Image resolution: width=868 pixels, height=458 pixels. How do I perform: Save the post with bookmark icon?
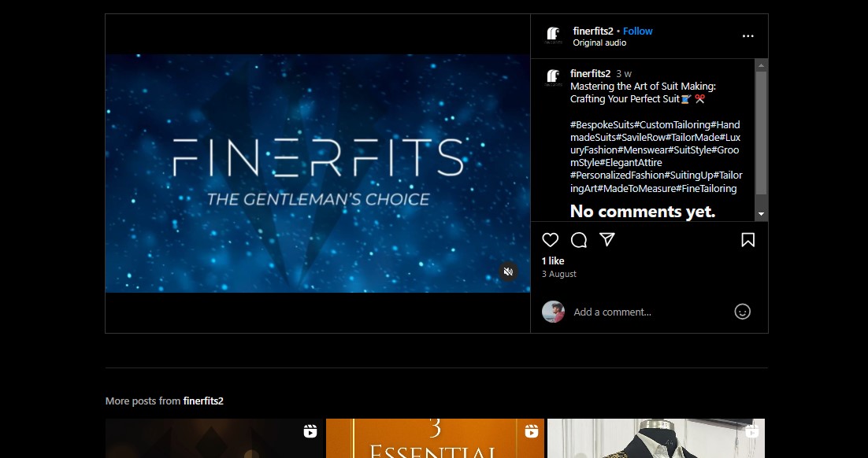tap(747, 239)
